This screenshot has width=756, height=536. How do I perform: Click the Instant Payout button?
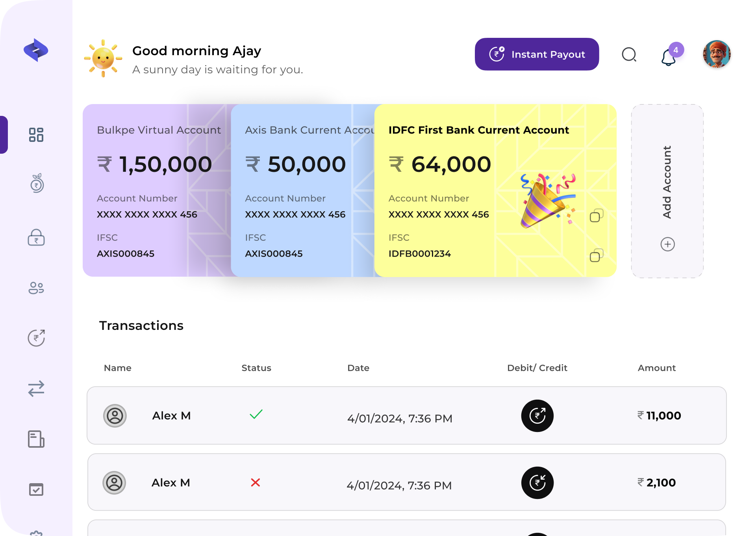[x=537, y=54]
